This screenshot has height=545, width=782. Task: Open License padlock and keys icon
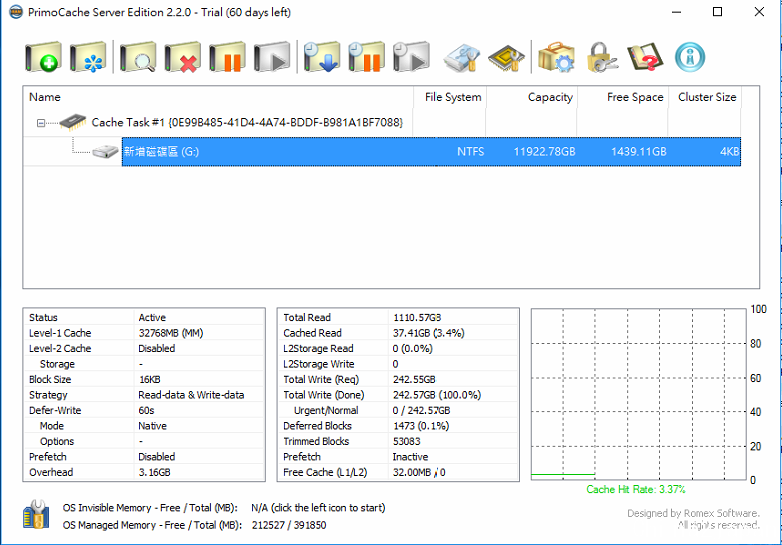click(602, 57)
